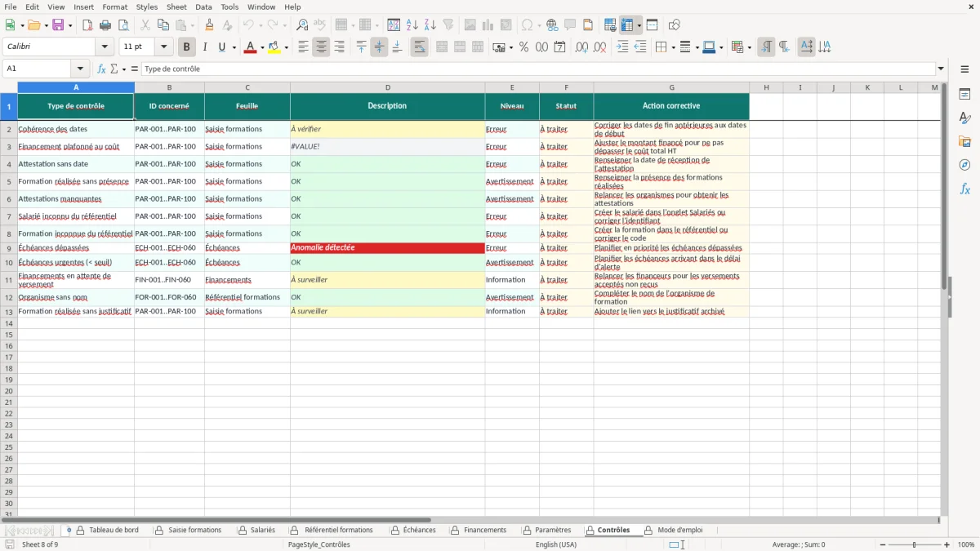Click Sort Ascending icon

click(x=412, y=25)
